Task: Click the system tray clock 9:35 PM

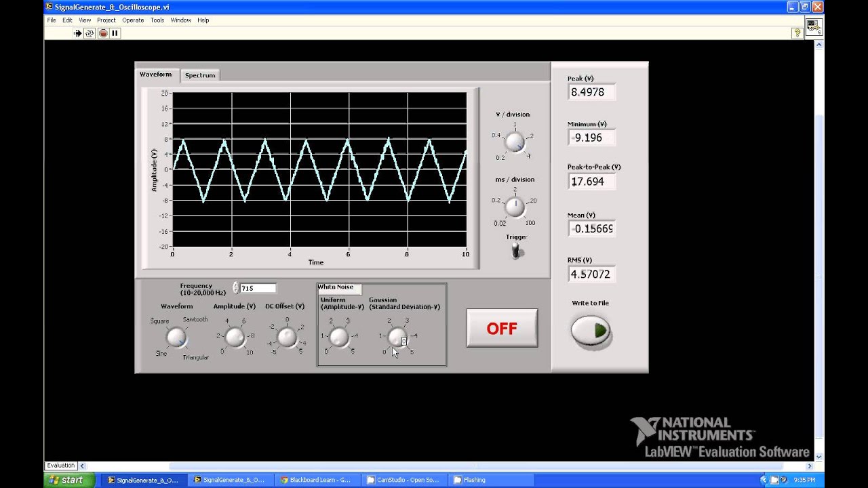Action: [x=804, y=480]
